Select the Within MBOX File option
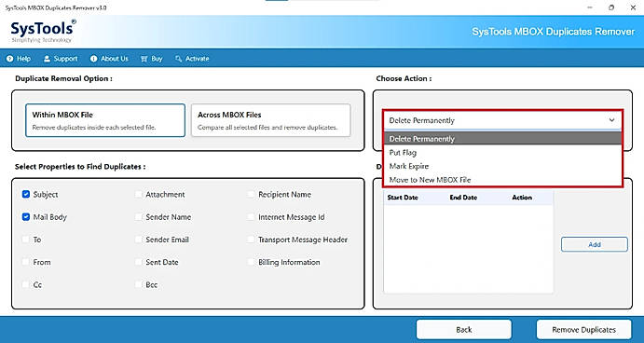This screenshot has height=343, width=644. coord(105,120)
